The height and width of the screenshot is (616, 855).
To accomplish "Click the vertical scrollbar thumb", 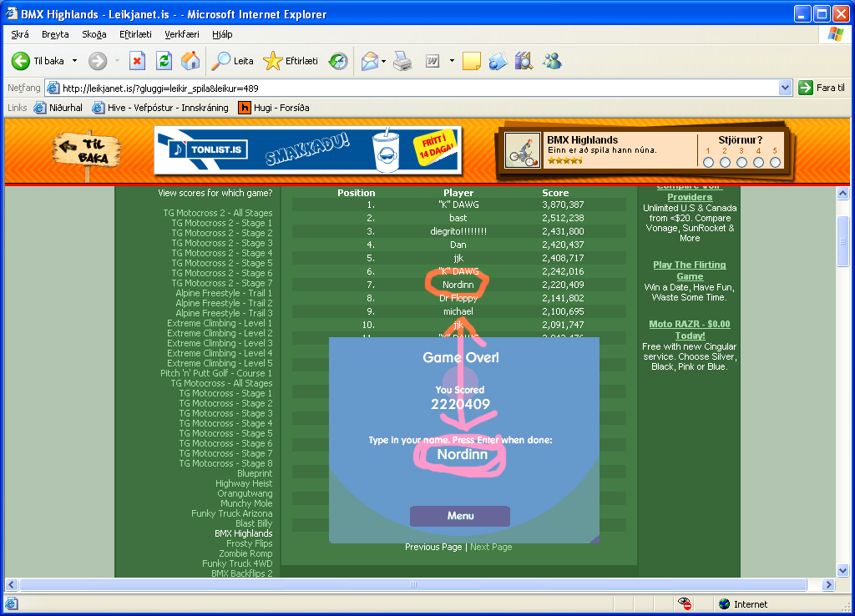I will click(842, 241).
